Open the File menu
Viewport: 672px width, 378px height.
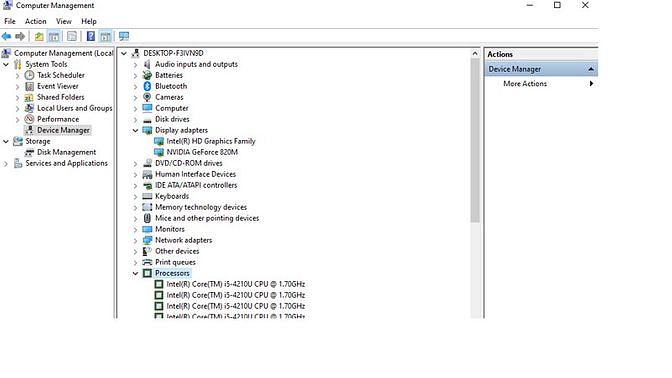(9, 21)
